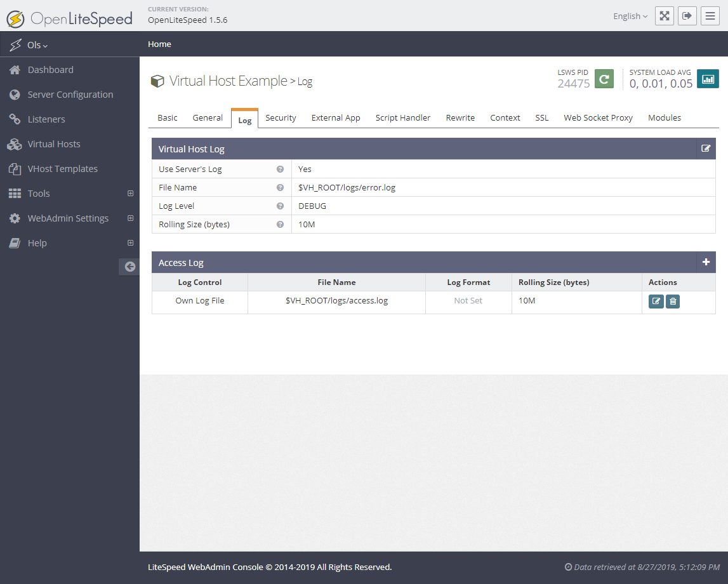Click the $VH_ROOT/logs/access.log file name cell

coord(336,301)
